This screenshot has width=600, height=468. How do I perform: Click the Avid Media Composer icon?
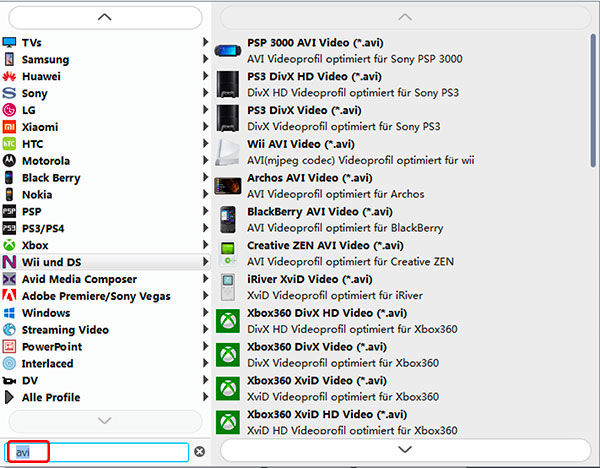click(9, 279)
